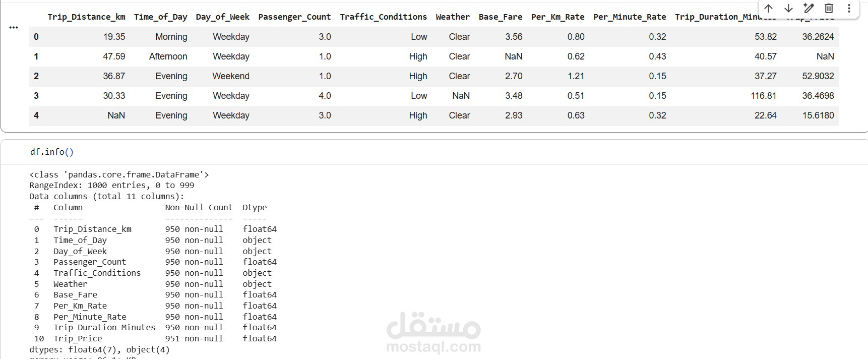Image resolution: width=868 pixels, height=362 pixels.
Task: Select Weather column header
Action: (453, 17)
